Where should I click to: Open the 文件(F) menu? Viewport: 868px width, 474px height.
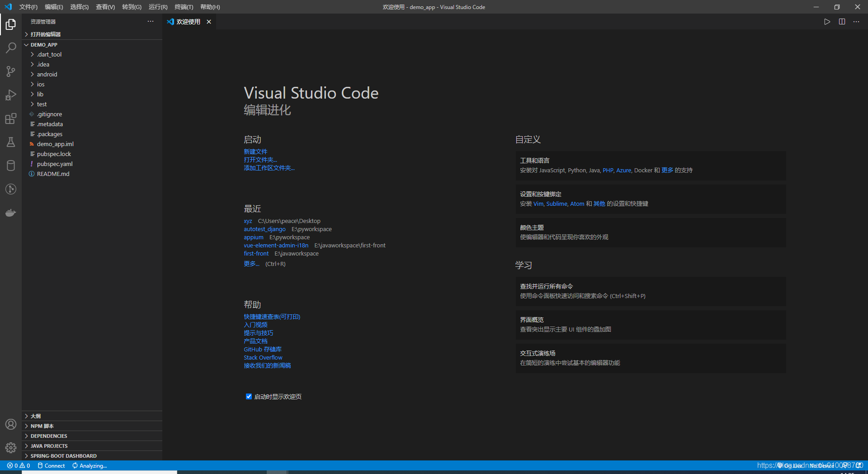pyautogui.click(x=28, y=7)
